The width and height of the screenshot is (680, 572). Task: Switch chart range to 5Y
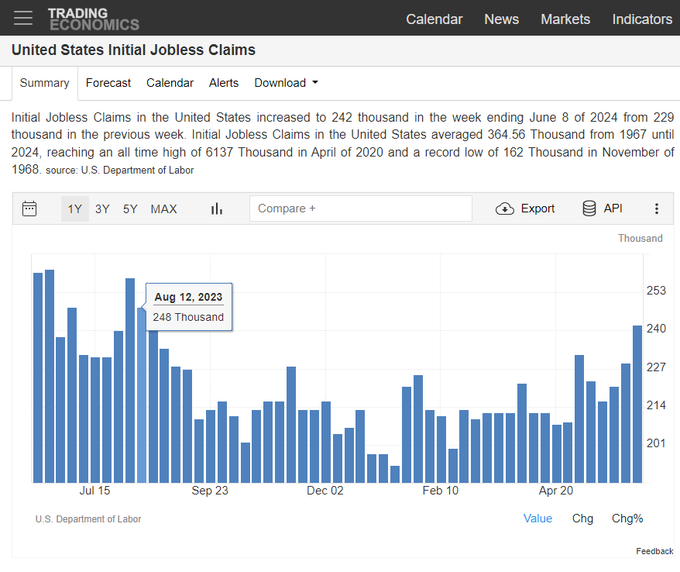(130, 209)
